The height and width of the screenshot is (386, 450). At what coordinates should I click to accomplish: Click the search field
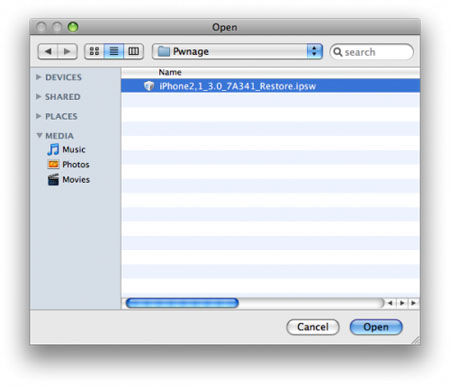[371, 52]
